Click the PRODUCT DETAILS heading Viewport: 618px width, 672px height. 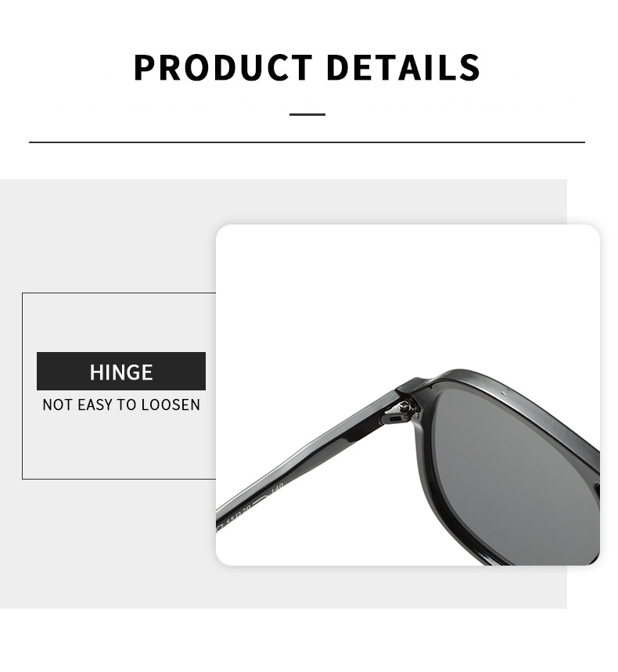[307, 67]
